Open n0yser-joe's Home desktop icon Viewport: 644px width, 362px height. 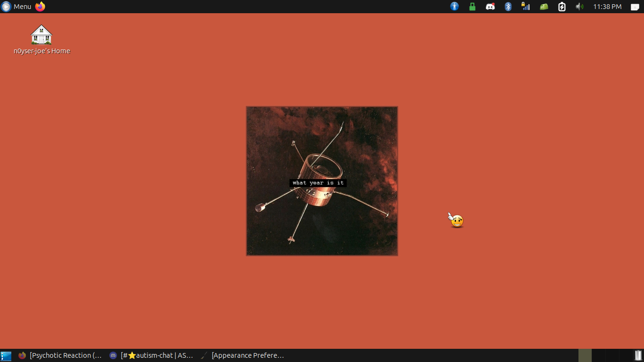coord(41,40)
